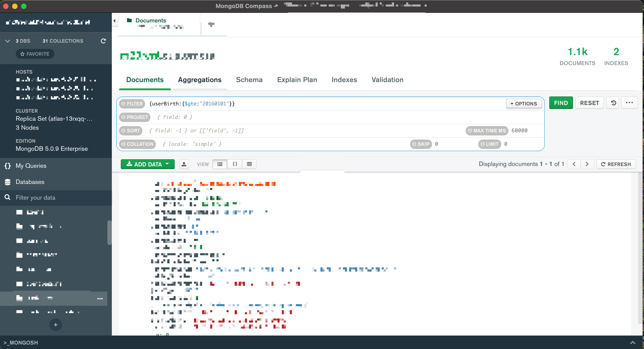Expand the MONGOSH shell with chevron
Viewport: 644px width, 349px height.
[633, 342]
